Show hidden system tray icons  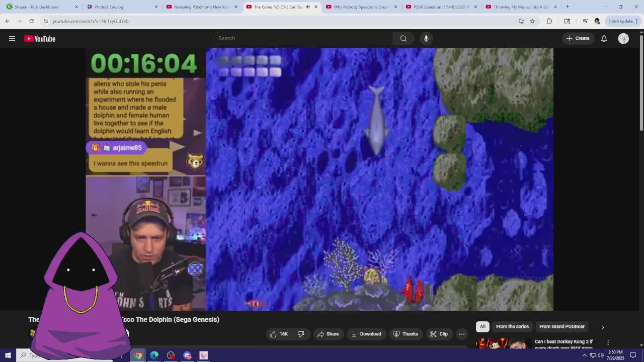click(584, 355)
